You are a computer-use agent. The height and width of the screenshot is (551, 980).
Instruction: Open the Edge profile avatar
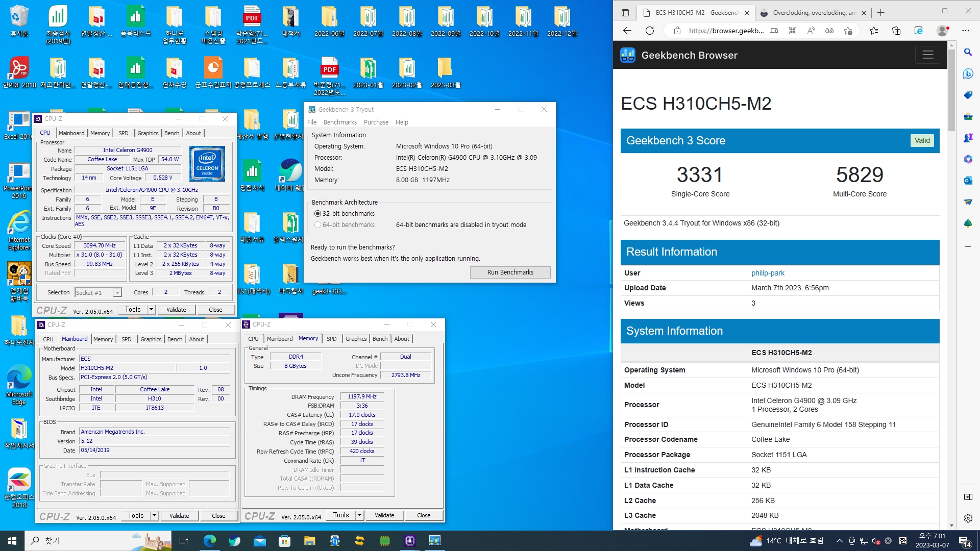943,31
